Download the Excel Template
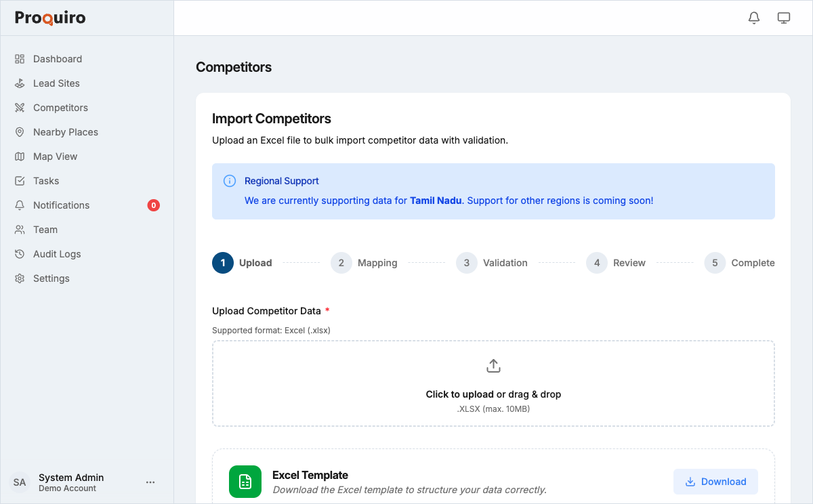The width and height of the screenshot is (813, 504). [x=715, y=481]
